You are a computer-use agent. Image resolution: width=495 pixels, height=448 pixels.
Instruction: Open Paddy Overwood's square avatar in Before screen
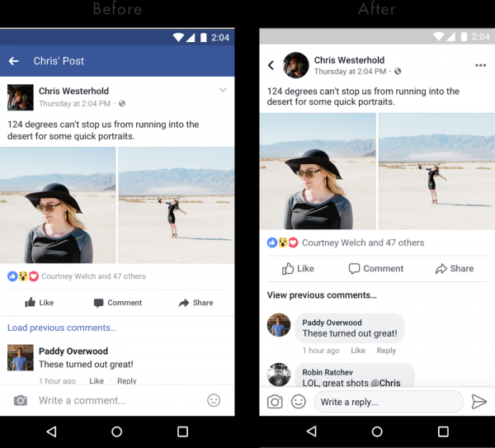click(x=20, y=357)
